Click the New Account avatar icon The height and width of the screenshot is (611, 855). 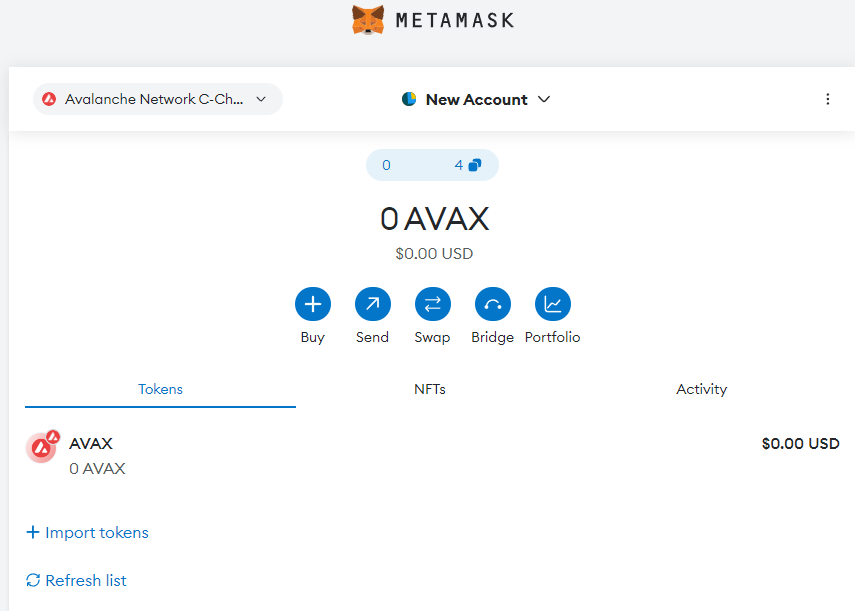point(409,99)
